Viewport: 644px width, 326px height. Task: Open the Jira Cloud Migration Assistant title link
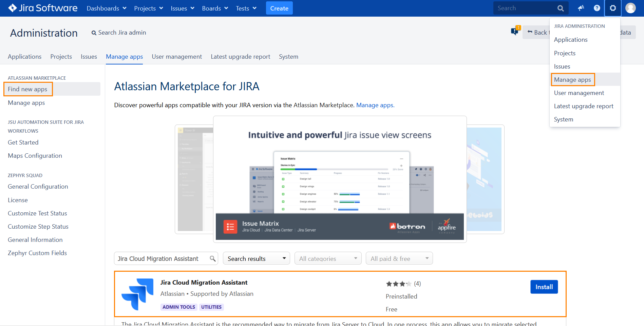click(204, 283)
